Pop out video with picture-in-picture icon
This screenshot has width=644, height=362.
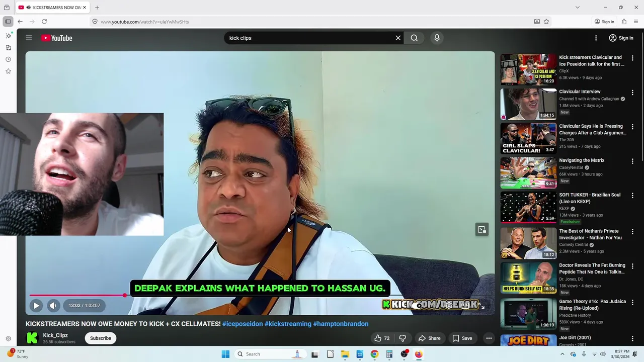click(482, 230)
